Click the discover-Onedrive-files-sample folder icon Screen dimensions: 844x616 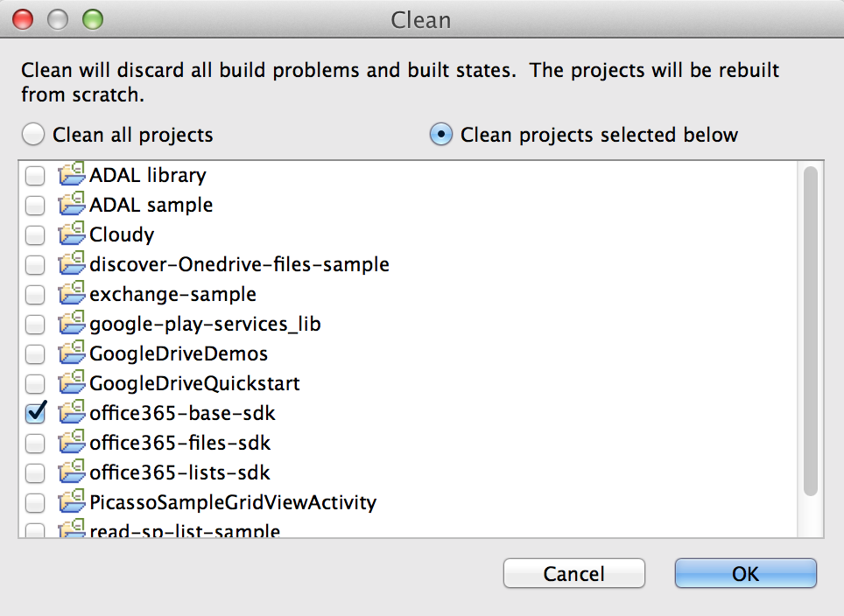pos(72,264)
